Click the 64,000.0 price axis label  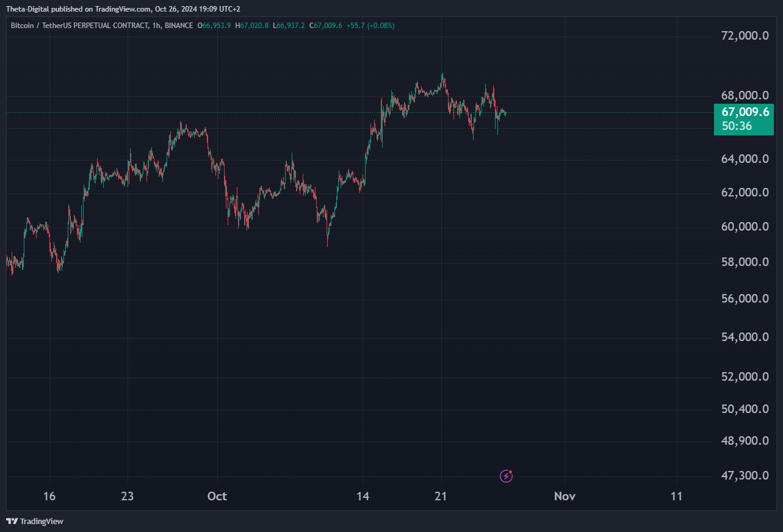[x=745, y=159]
